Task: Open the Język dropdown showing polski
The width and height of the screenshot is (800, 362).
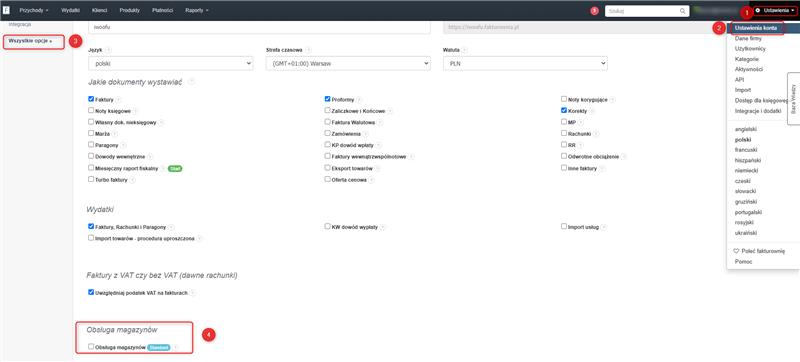Action: (170, 64)
